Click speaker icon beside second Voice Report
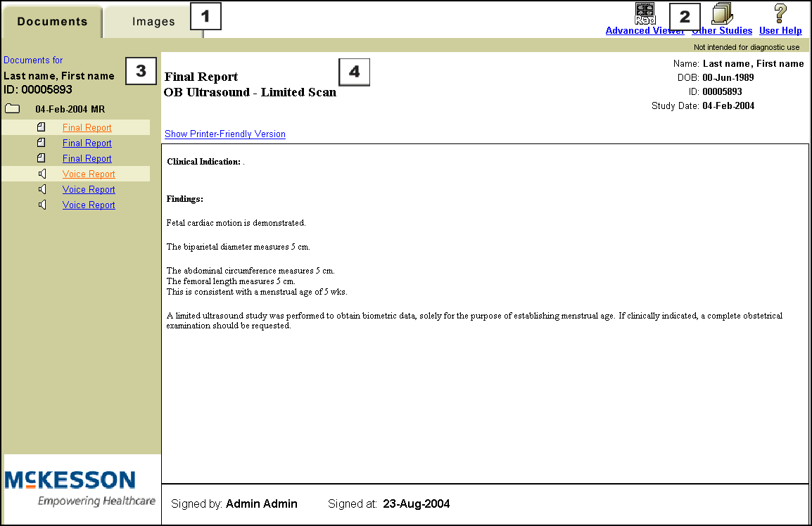Screen dimensions: 812x526 coord(42,189)
